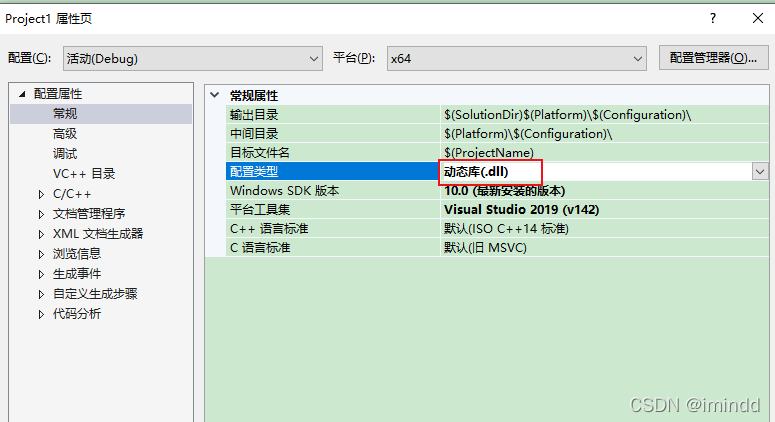775x422 pixels.
Task: Select the XML 文档生成器 tree label
Action: (98, 234)
